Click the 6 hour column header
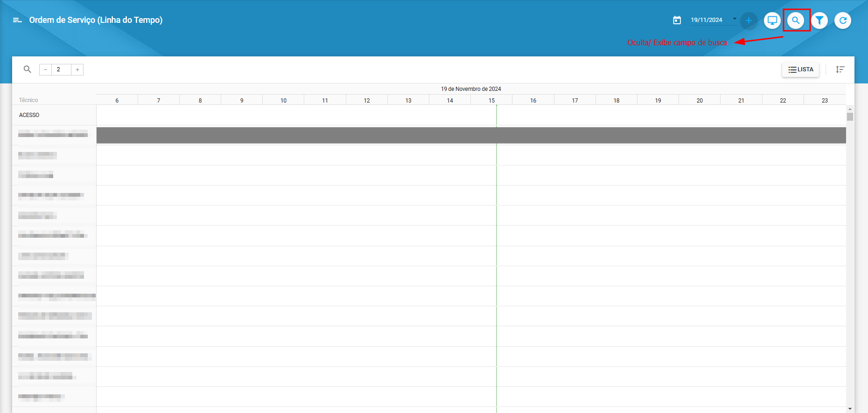Image resolution: width=868 pixels, height=413 pixels. coord(117,100)
